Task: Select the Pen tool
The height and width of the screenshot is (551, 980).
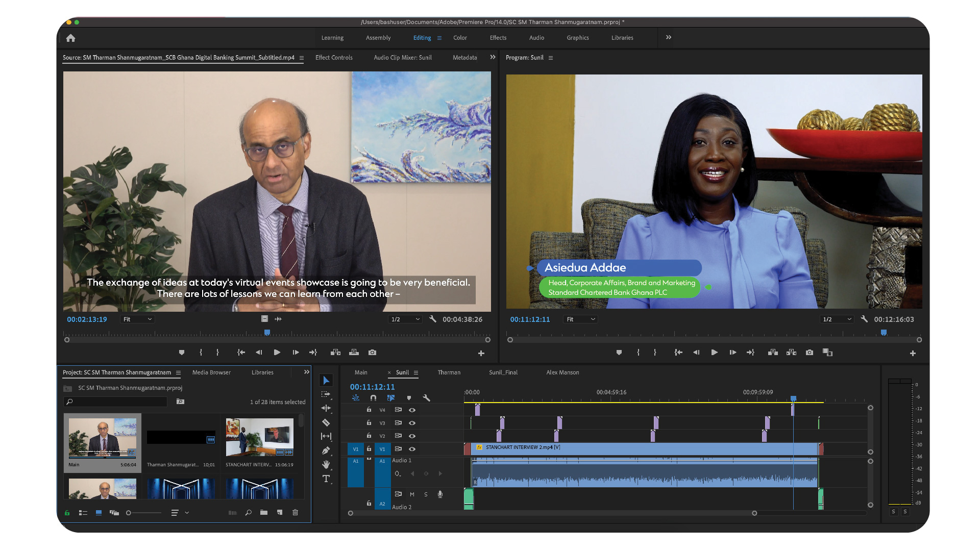Action: click(326, 450)
